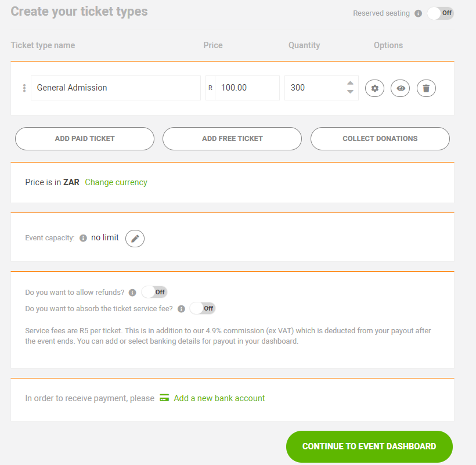
Task: Click Add Paid Ticket button
Action: [85, 139]
